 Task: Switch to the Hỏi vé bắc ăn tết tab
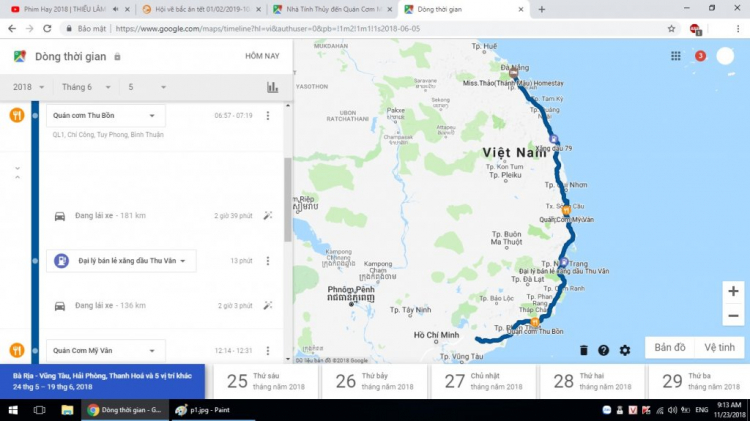click(201, 9)
